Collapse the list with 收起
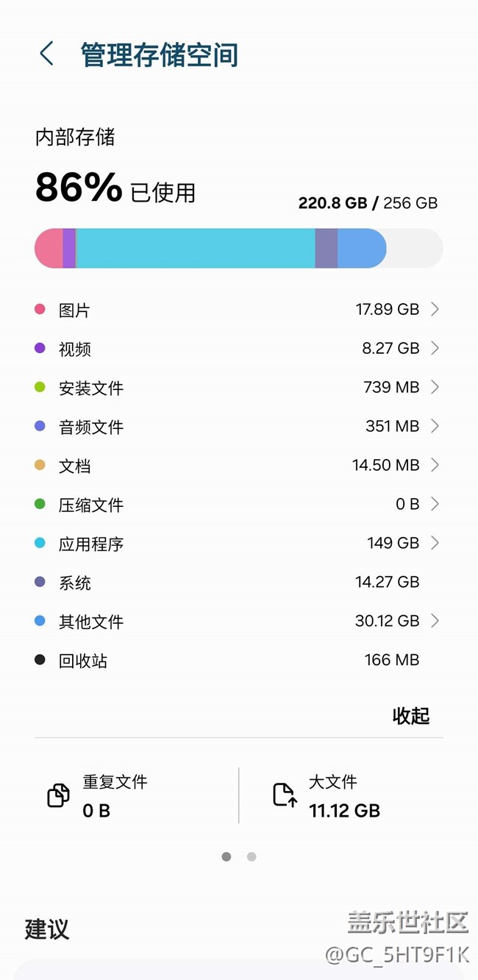The width and height of the screenshot is (478, 980). (410, 716)
